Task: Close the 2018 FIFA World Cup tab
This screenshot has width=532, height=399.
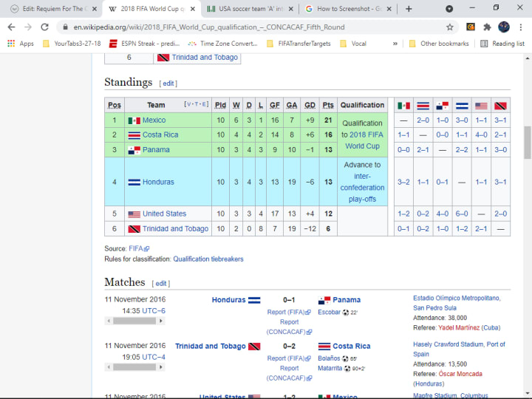Action: click(x=193, y=9)
